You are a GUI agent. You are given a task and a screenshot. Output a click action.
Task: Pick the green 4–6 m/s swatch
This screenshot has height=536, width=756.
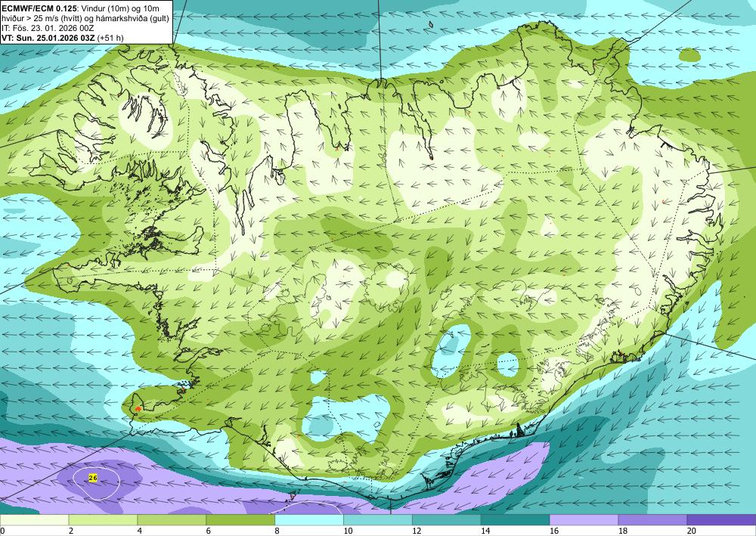(172, 520)
